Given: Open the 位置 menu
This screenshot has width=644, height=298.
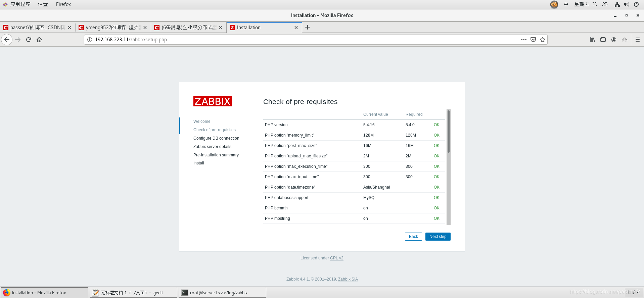Looking at the screenshot, I should [x=43, y=4].
